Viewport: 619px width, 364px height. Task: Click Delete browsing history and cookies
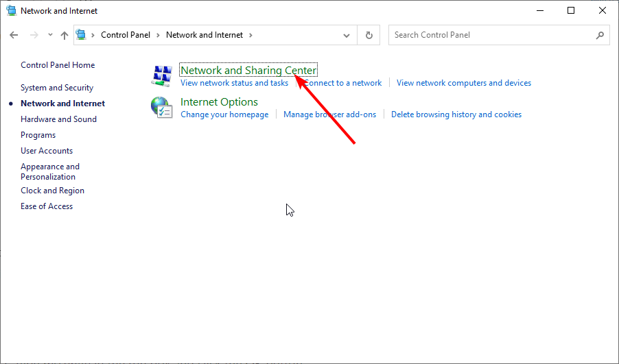[456, 114]
